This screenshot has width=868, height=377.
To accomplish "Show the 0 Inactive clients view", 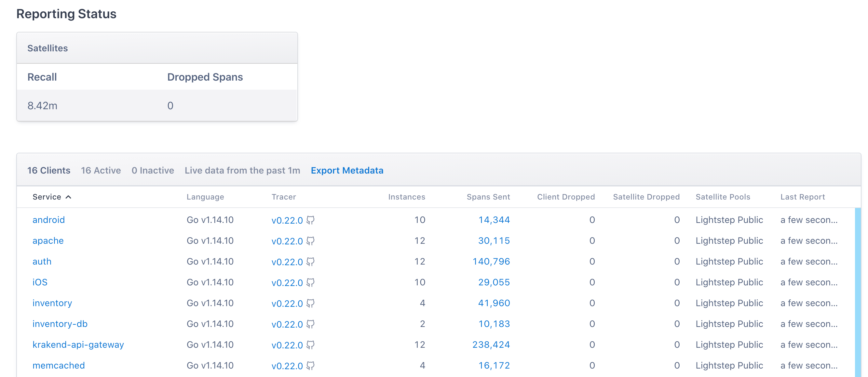I will tap(153, 170).
